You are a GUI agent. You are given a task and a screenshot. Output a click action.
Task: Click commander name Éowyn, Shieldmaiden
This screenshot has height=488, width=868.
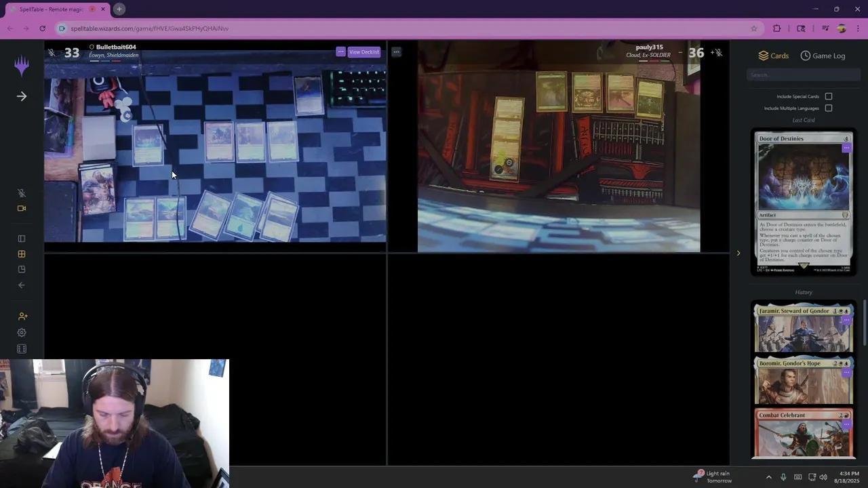click(113, 55)
